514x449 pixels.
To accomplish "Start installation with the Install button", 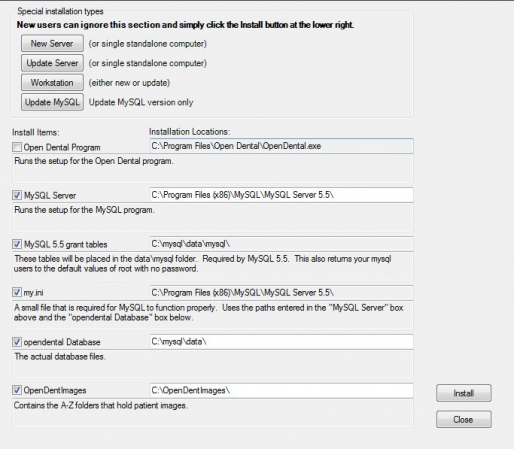I will (464, 393).
